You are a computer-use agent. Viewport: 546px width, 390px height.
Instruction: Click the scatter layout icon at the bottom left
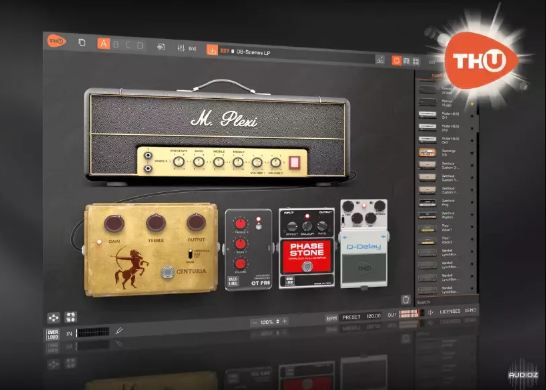pyautogui.click(x=53, y=318)
